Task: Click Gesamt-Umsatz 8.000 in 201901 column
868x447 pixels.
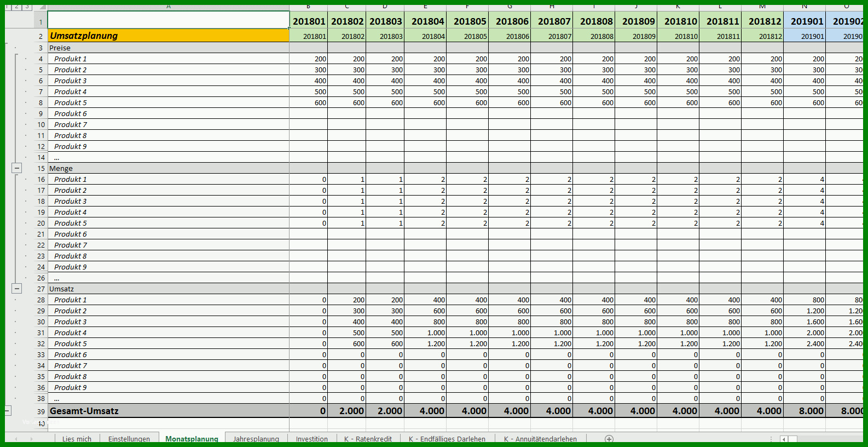Action: 805,411
